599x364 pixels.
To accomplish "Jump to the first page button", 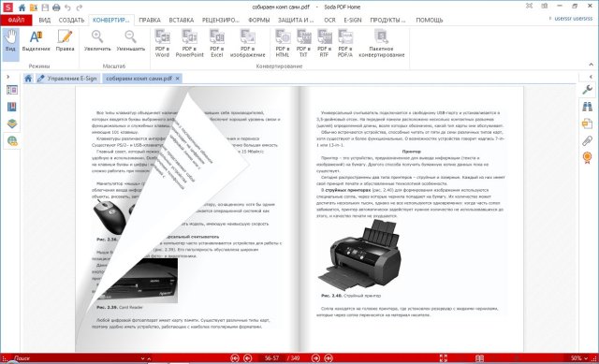I will [235, 358].
